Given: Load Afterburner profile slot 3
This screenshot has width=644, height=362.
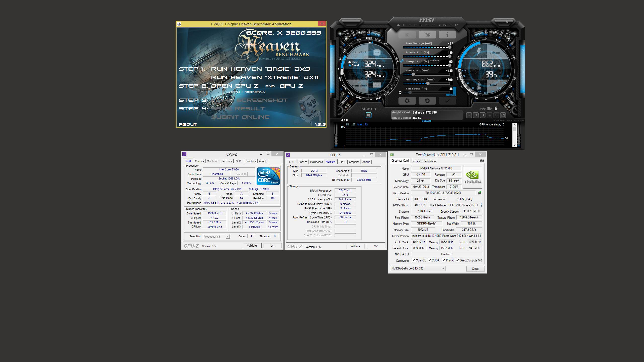Looking at the screenshot, I should coord(482,115).
